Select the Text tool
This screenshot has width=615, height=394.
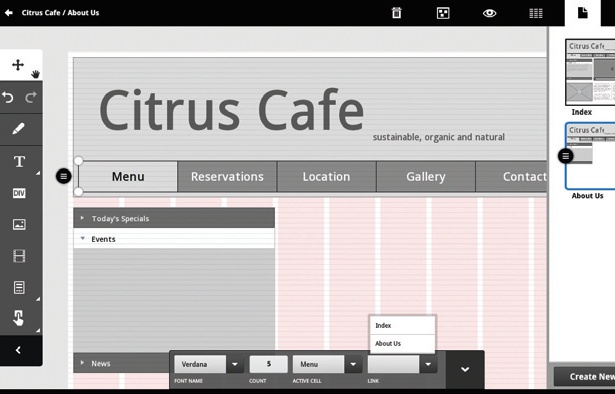19,162
